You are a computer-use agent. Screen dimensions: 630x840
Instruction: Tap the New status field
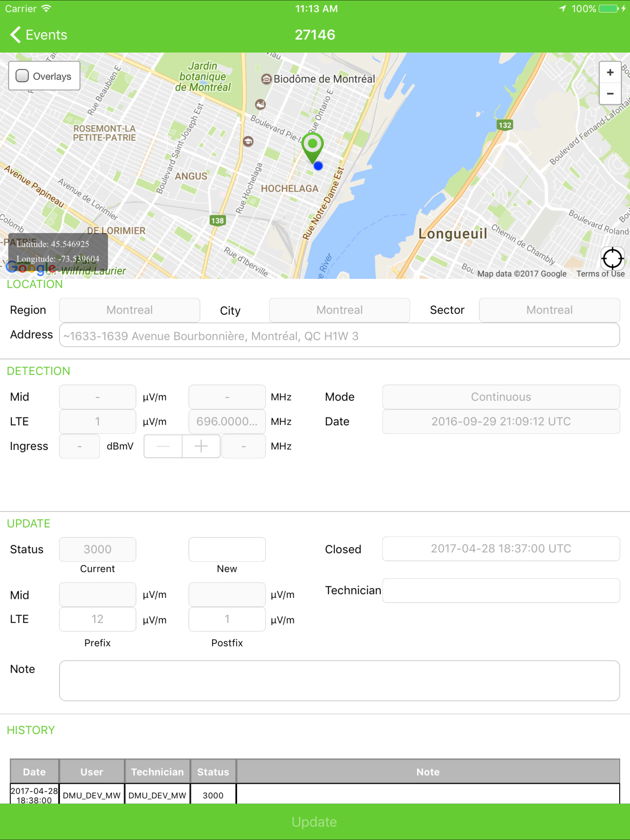click(227, 549)
